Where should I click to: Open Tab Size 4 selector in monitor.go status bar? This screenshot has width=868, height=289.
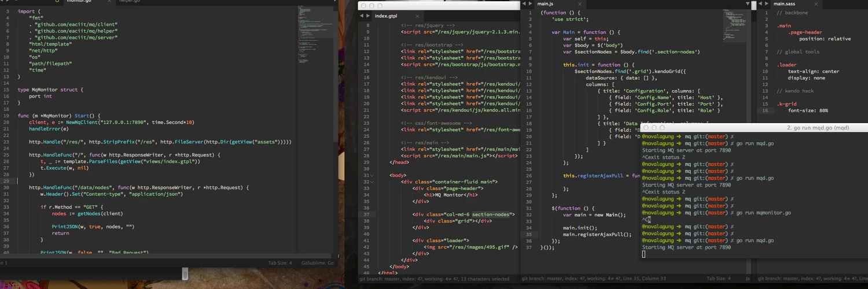(280, 263)
